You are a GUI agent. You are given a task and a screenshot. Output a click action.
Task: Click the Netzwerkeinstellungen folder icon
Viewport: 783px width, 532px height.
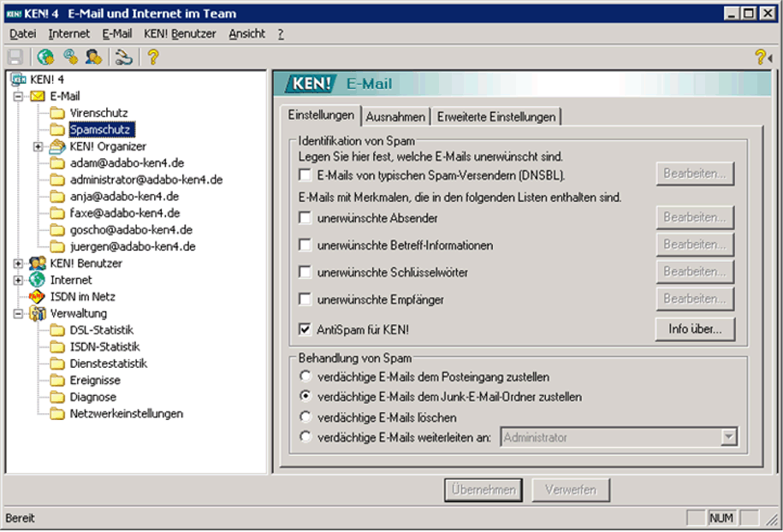(57, 414)
